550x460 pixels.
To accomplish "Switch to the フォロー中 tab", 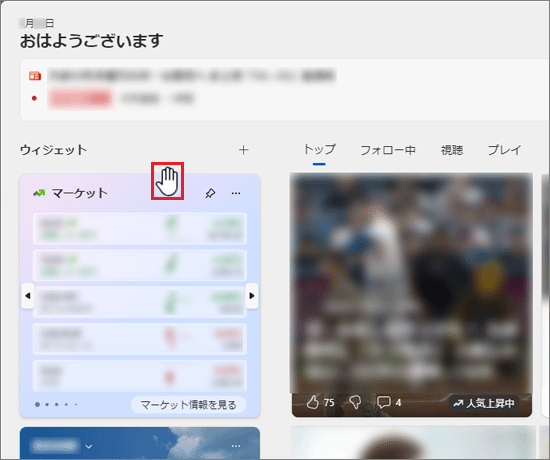I will click(x=388, y=150).
